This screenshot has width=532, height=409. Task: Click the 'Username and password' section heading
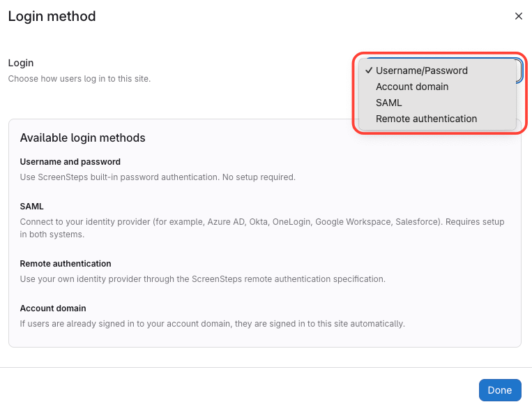click(x=70, y=161)
